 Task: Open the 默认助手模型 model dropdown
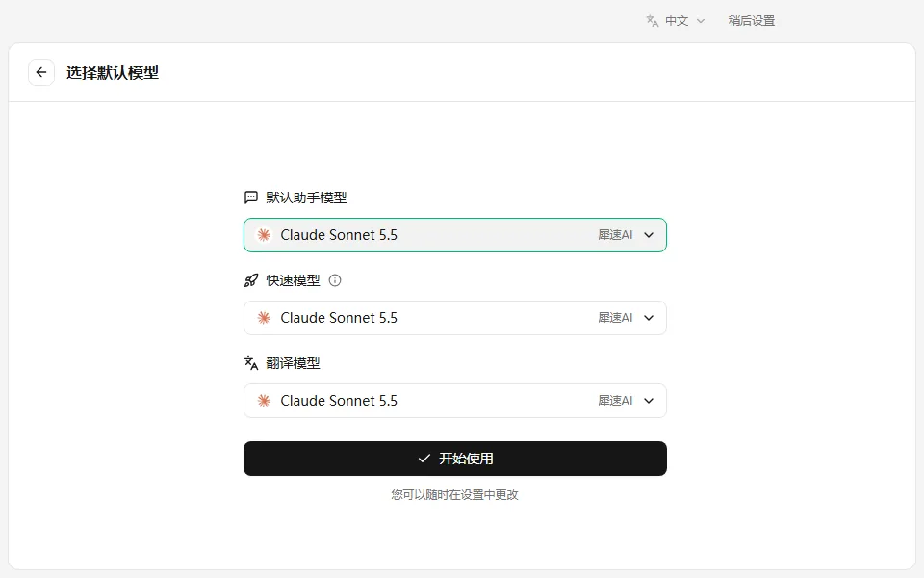[455, 235]
